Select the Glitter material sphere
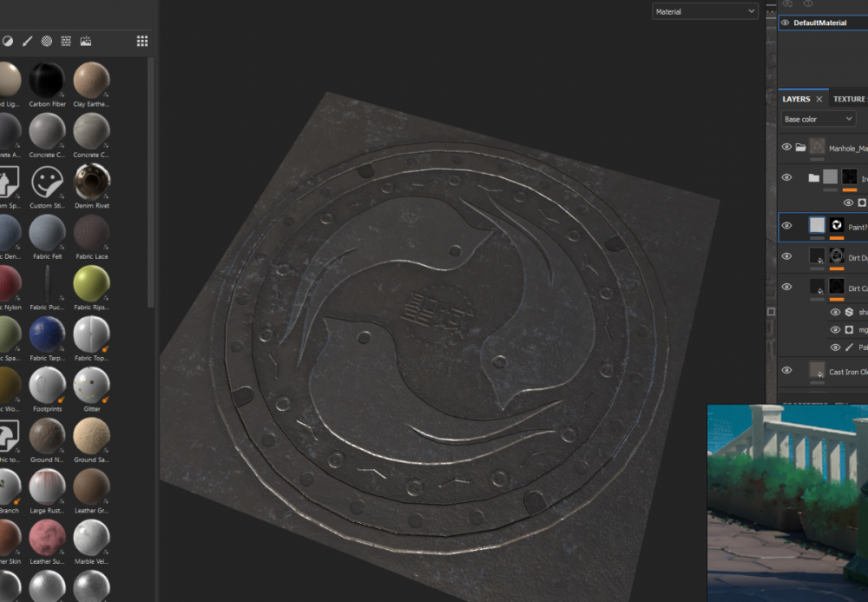This screenshot has height=602, width=868. pyautogui.click(x=91, y=385)
